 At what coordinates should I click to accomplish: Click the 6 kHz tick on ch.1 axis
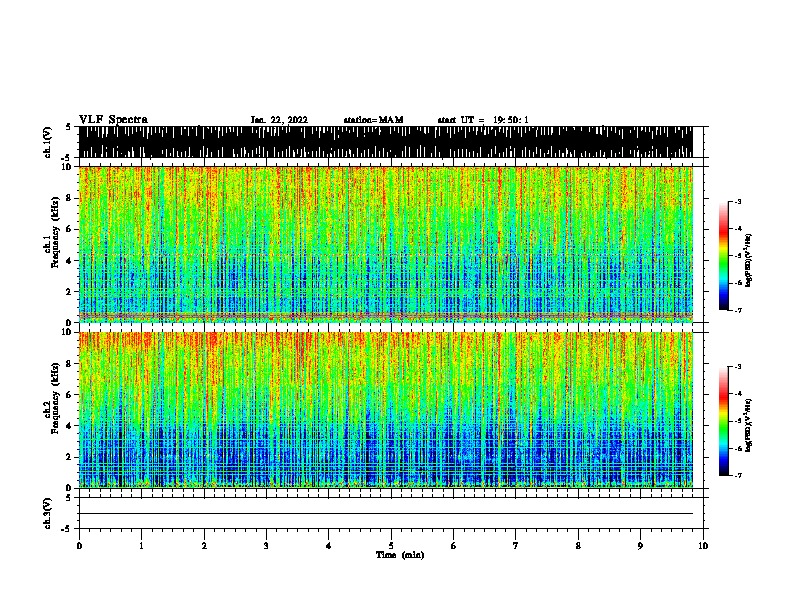click(x=69, y=229)
